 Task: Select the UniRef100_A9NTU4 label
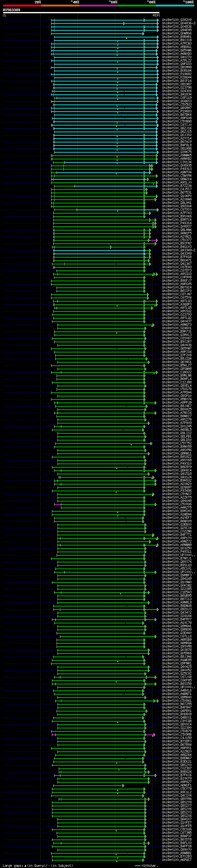click(x=177, y=172)
